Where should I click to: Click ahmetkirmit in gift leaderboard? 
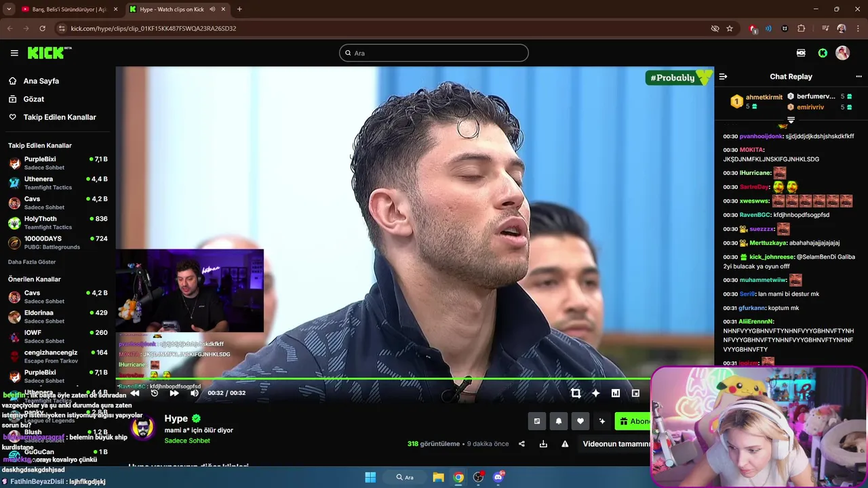click(764, 97)
